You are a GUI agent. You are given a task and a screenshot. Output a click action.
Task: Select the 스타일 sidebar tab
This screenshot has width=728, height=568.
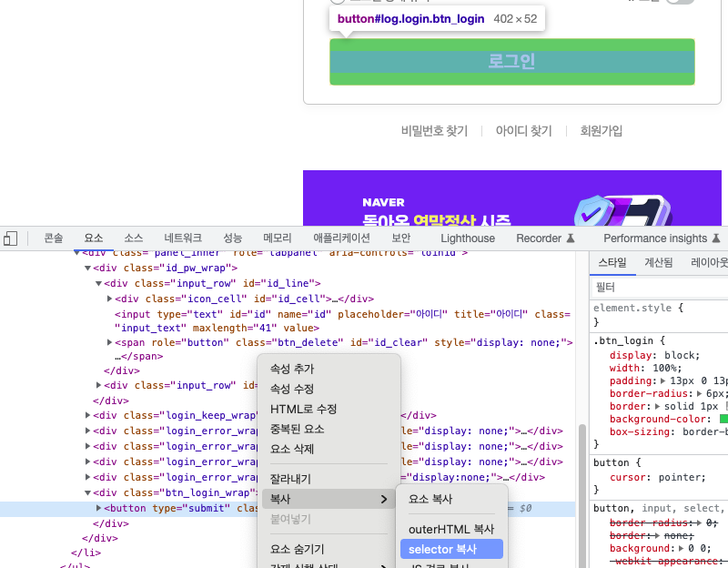coord(612,263)
